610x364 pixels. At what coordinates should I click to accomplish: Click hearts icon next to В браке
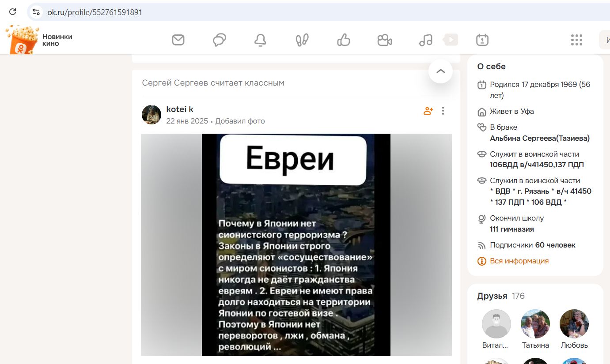point(482,128)
